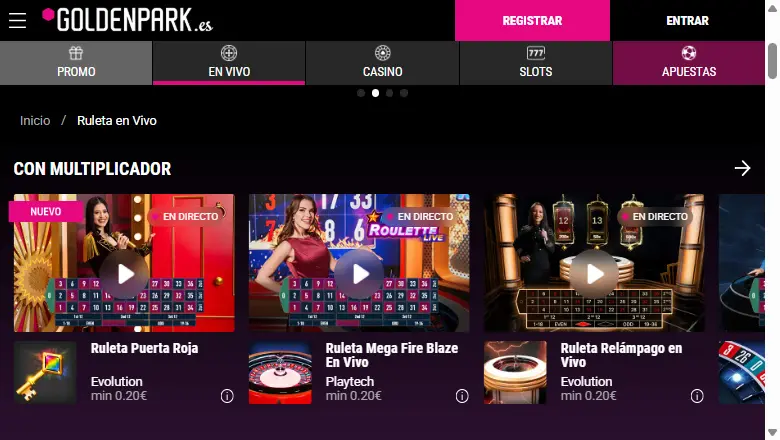Open the APUESTAS section

tap(689, 63)
